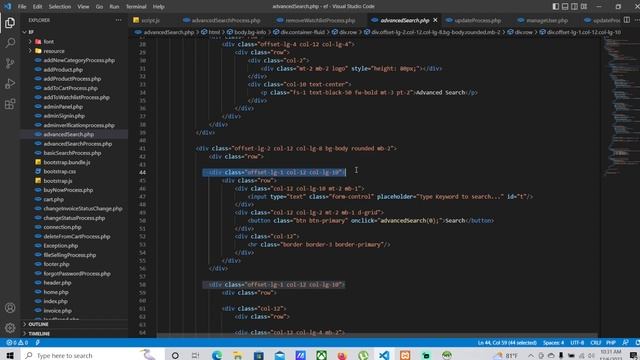Open bootstrap.bundle.js in explorer
This screenshot has height=360, width=640.
coord(67,162)
